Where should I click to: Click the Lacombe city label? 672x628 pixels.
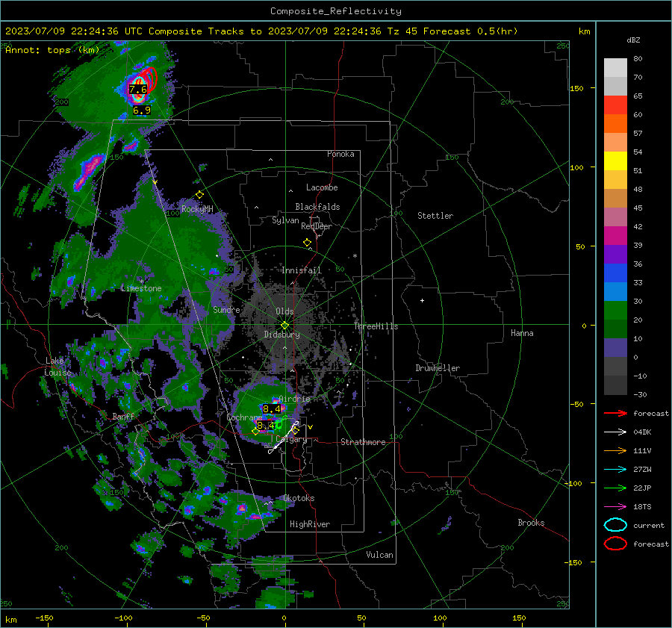tap(322, 187)
